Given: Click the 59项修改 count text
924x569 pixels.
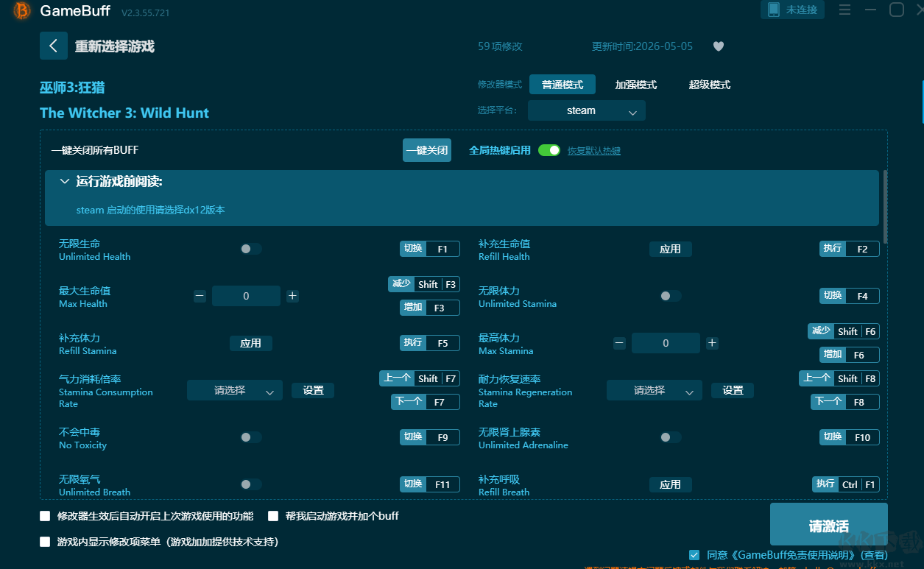Looking at the screenshot, I should (500, 46).
